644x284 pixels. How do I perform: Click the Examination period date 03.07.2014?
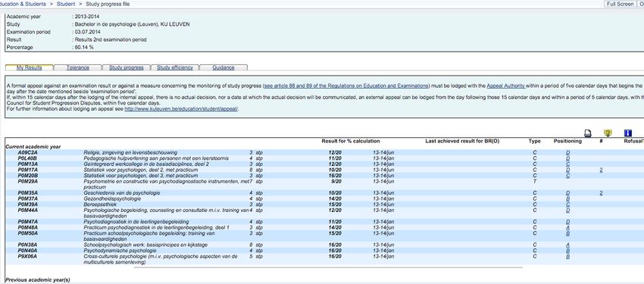coord(87,32)
